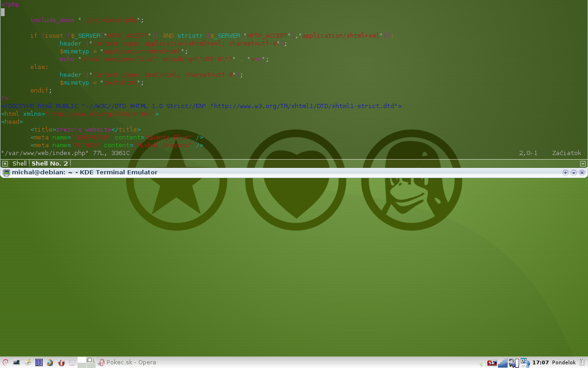588x368 pixels.
Task: Click the DOCTYPE declaration line
Action: pyautogui.click(x=201, y=106)
